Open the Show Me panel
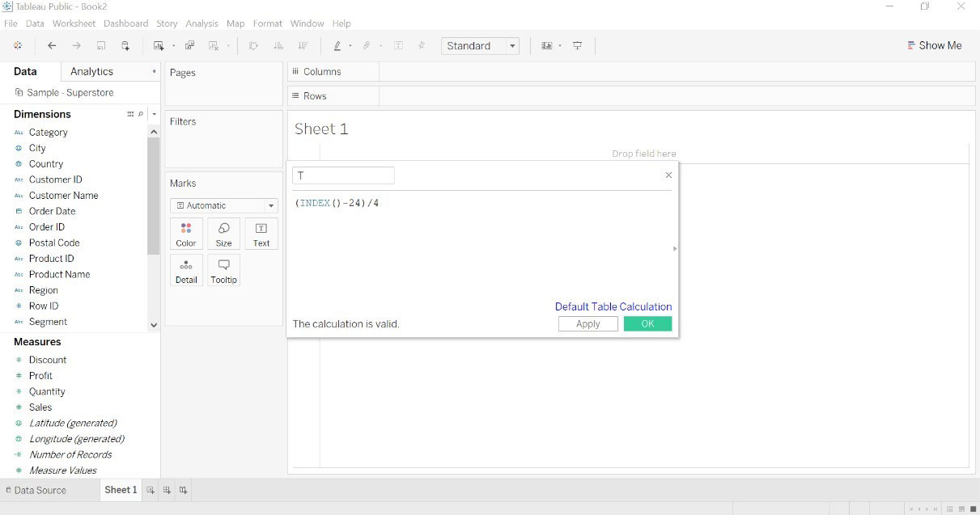This screenshot has height=515, width=980. [x=935, y=46]
